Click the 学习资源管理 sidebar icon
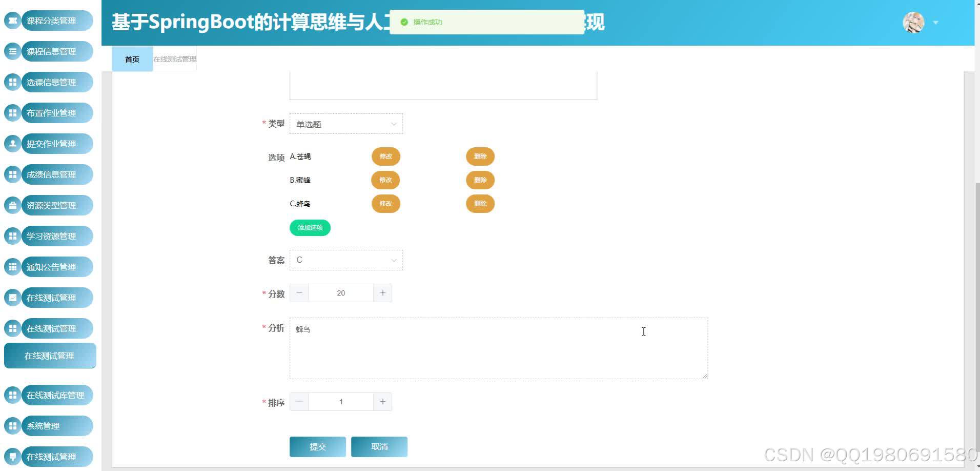 coord(12,236)
